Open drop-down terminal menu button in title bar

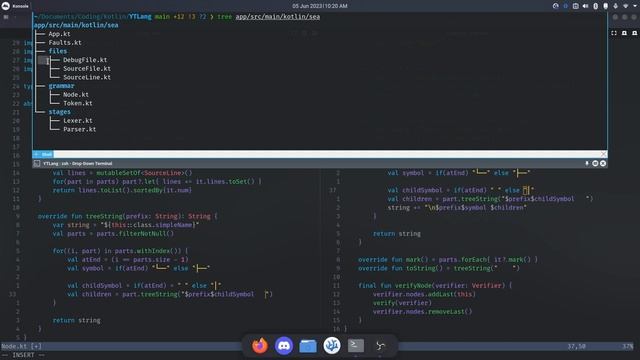(x=595, y=163)
